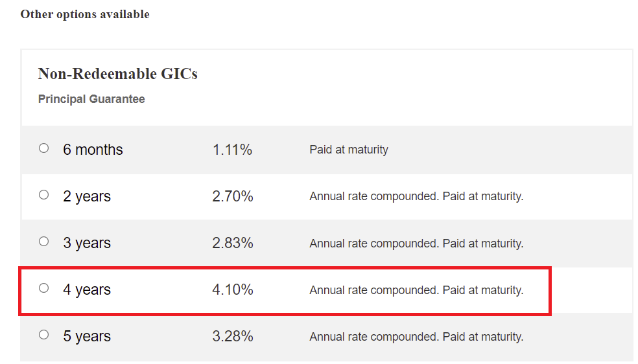Click the 1.11% interest rate
This screenshot has height=364, width=638.
tap(232, 150)
